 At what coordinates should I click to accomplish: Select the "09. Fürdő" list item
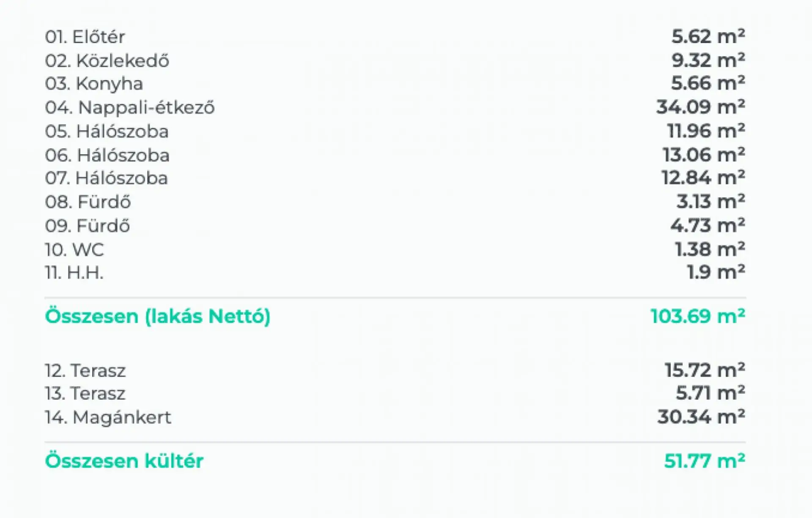88,226
